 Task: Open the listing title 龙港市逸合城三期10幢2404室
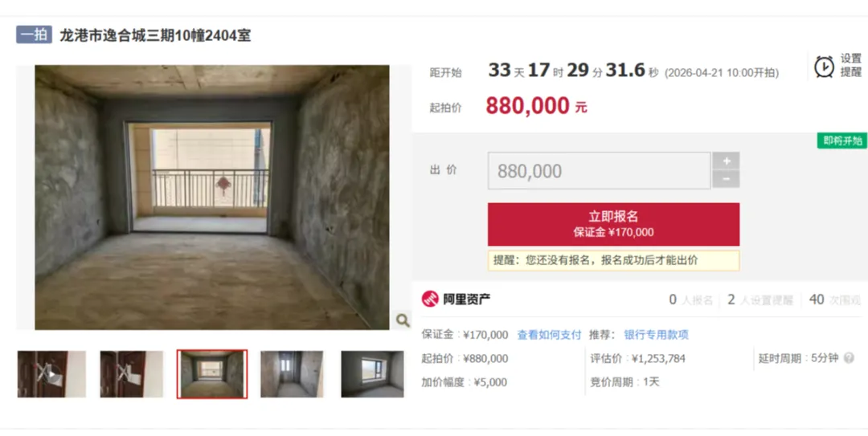155,35
